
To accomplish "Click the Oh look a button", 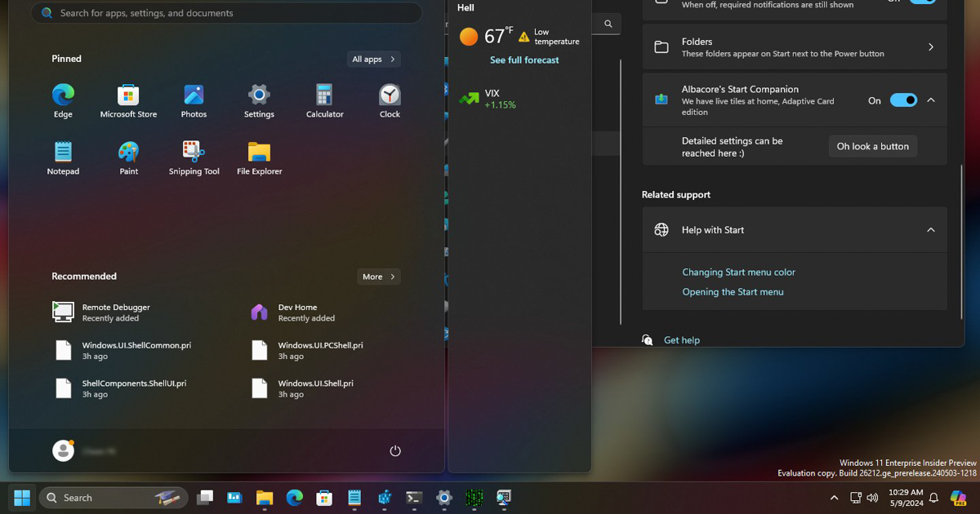I will (873, 146).
